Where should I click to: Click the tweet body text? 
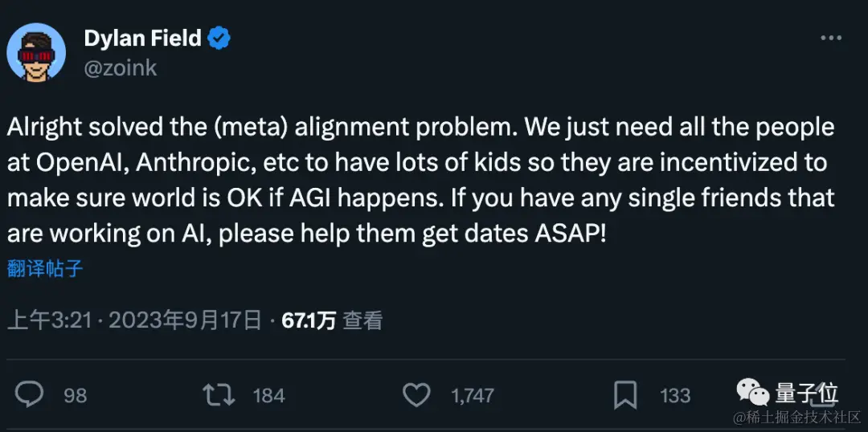418,180
